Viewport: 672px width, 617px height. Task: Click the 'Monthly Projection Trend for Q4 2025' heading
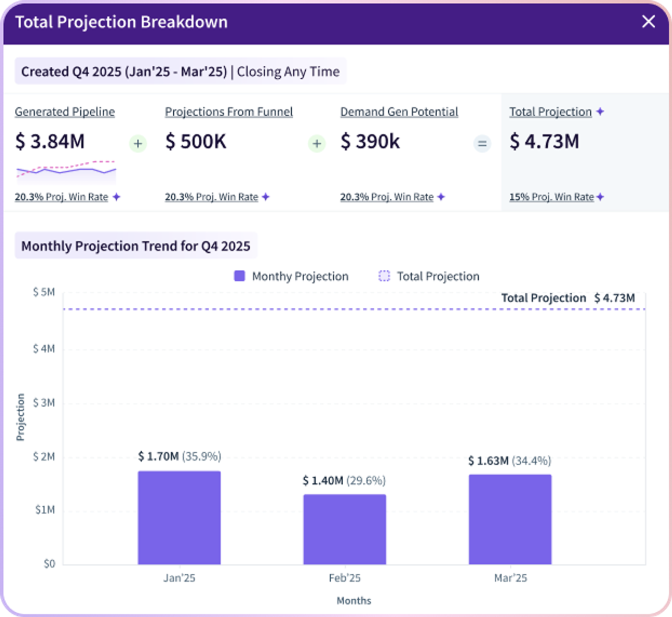tap(136, 246)
